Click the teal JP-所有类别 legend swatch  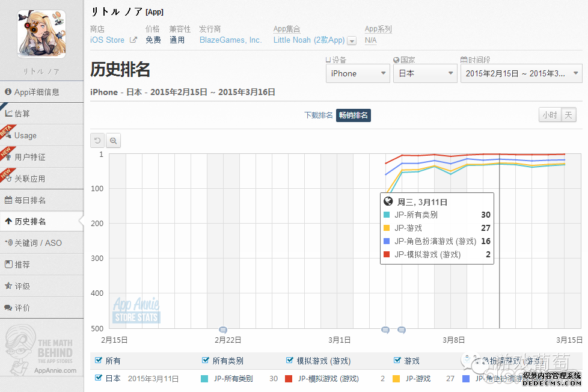point(204,379)
